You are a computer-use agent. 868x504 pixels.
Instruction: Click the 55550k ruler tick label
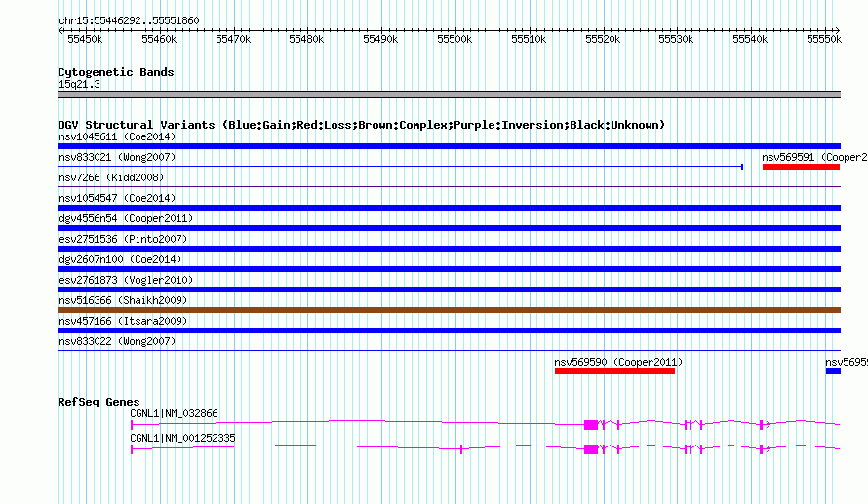[824, 39]
